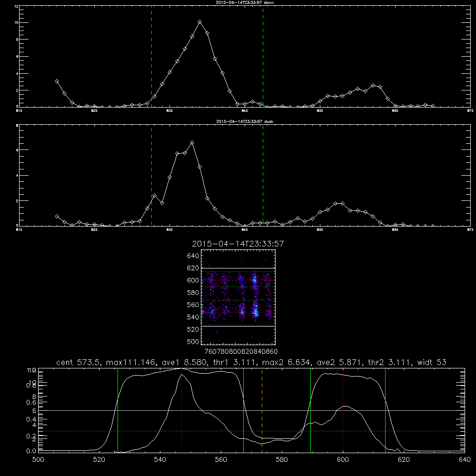Image resolution: width=476 pixels, height=476 pixels.
Task: Click the spectrogram x-axis label string
Action: pyautogui.click(x=241, y=351)
